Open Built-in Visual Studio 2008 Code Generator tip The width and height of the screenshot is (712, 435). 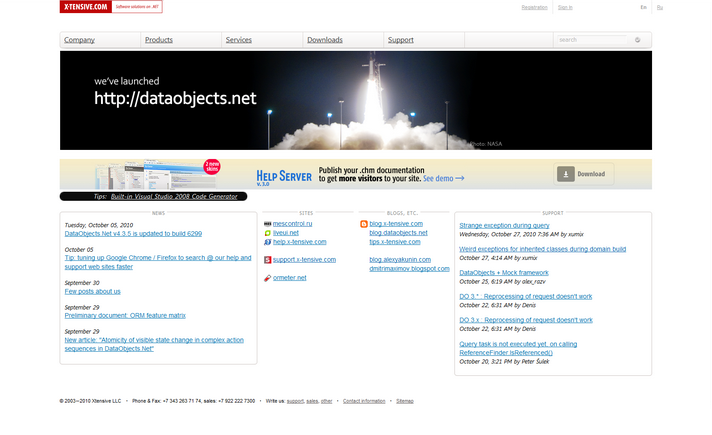174,197
